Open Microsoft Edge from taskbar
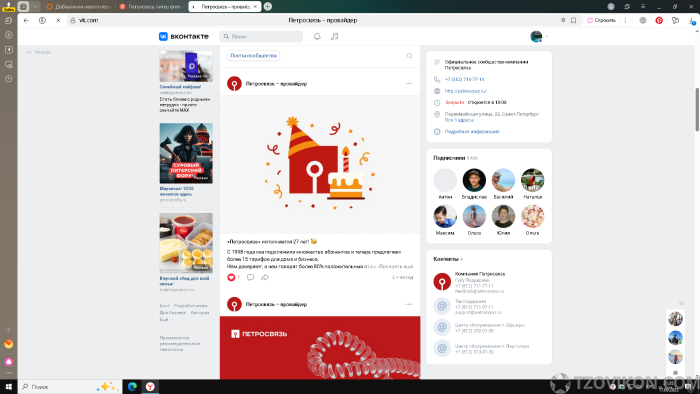Screen dimensions: 700x394 pyautogui.click(x=132, y=387)
